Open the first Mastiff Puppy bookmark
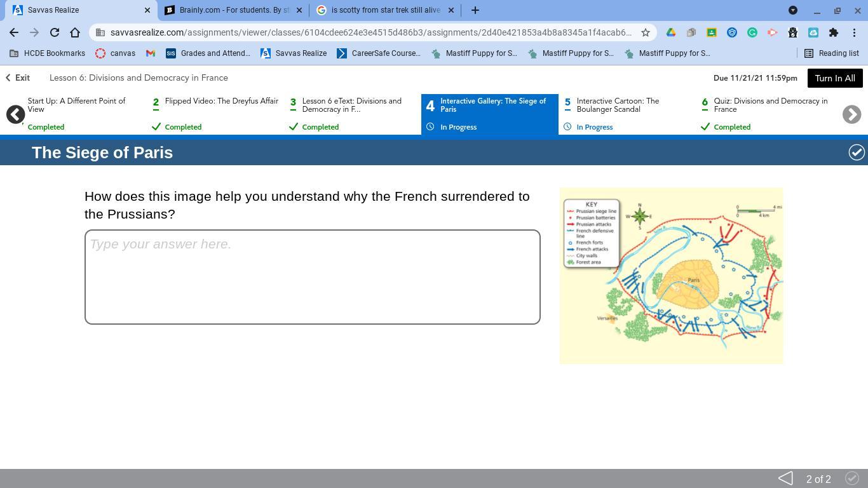This screenshot has height=488, width=868. point(474,53)
